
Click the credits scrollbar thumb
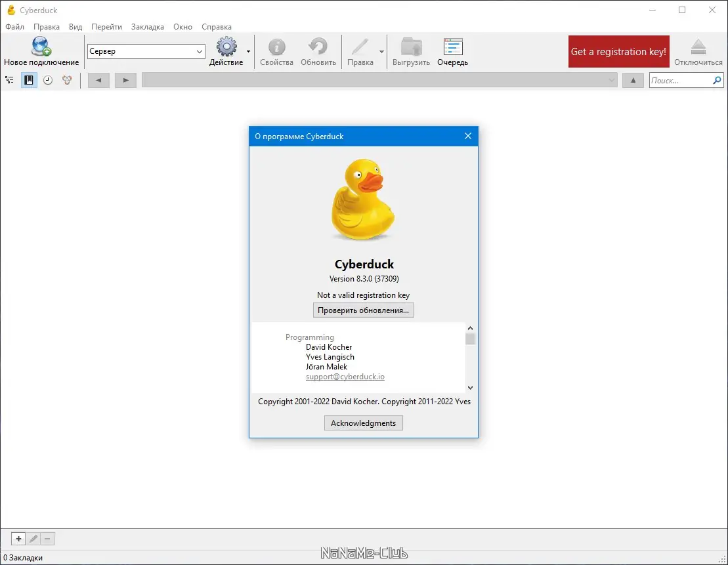pyautogui.click(x=470, y=339)
